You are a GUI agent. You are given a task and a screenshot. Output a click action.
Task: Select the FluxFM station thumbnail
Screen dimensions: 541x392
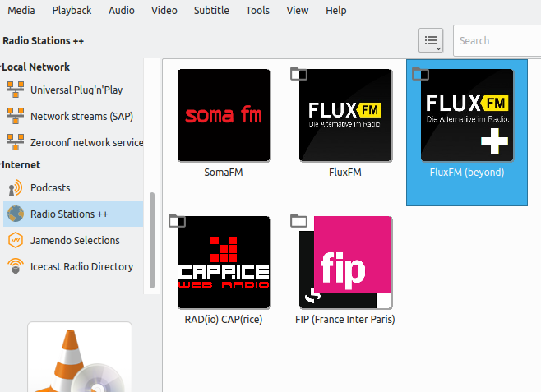coord(345,115)
